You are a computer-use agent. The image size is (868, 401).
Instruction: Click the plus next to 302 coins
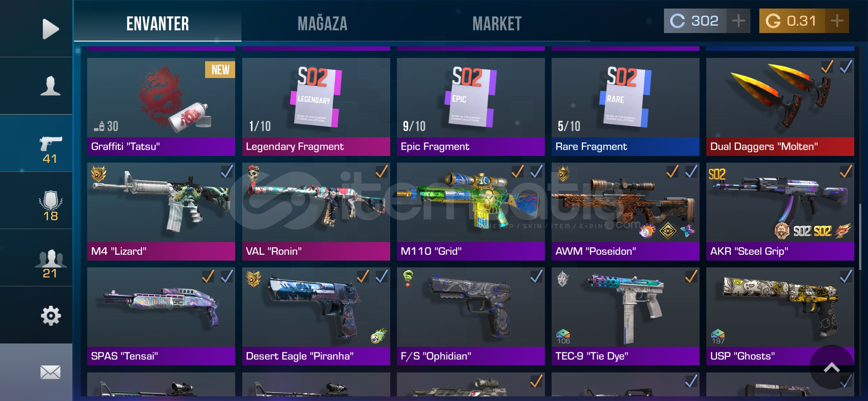pyautogui.click(x=738, y=21)
